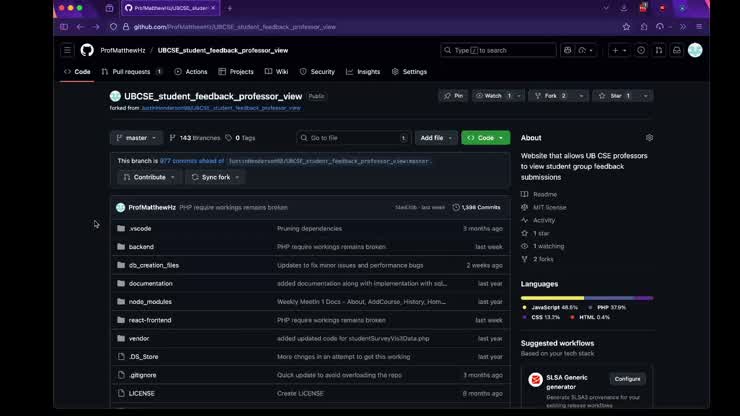Fork this repository
The height and width of the screenshot is (416, 740).
(x=552, y=96)
